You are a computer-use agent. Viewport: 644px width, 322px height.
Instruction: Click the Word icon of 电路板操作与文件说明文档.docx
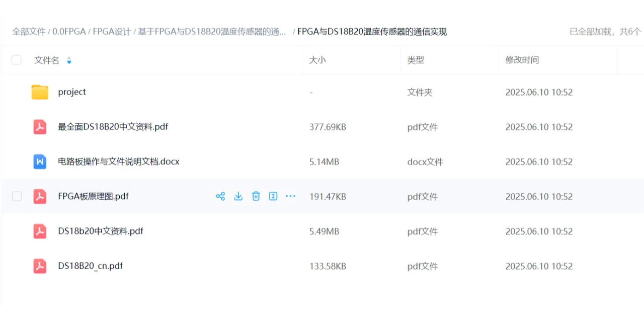pyautogui.click(x=40, y=162)
